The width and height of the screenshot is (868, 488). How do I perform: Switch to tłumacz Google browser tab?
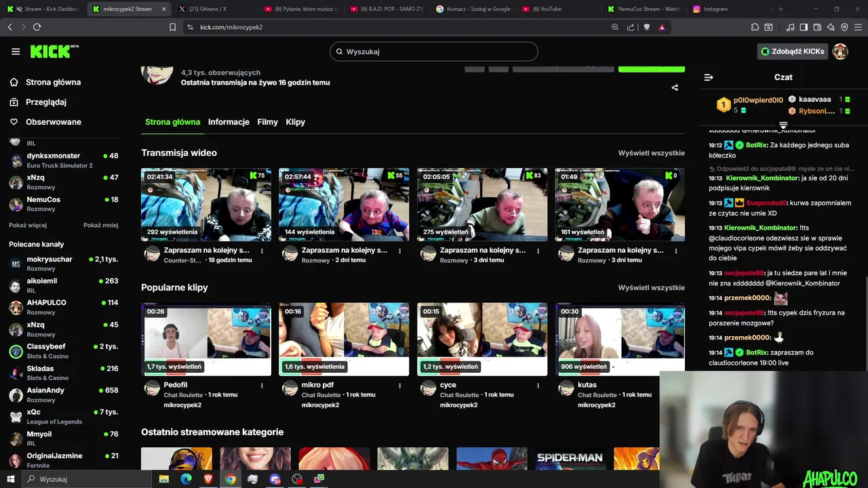[473, 9]
